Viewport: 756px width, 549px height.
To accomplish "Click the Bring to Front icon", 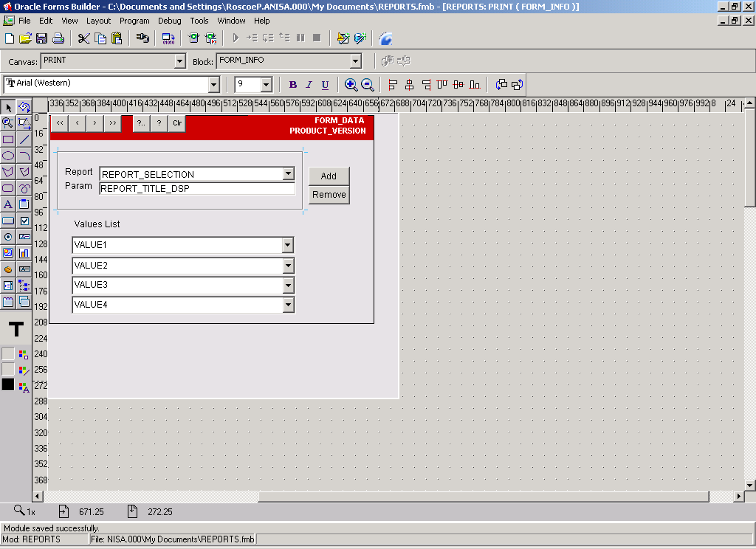I will [x=501, y=85].
